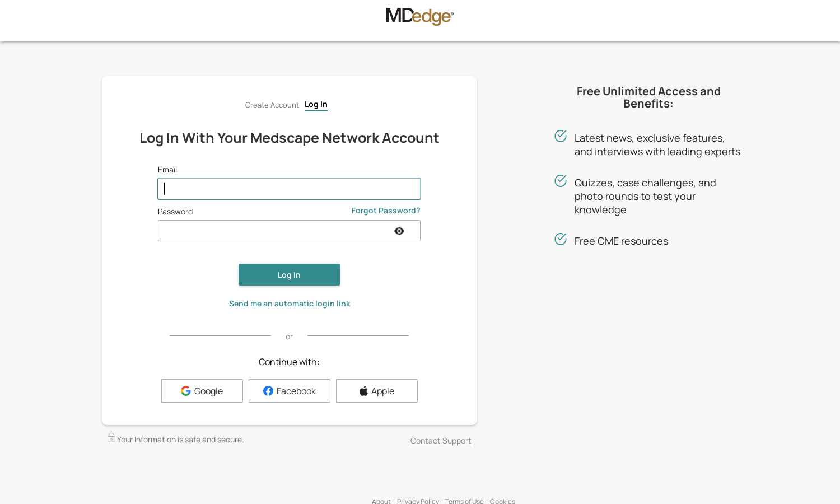This screenshot has height=504, width=840.
Task: Open the Forgot Password link
Action: click(386, 211)
